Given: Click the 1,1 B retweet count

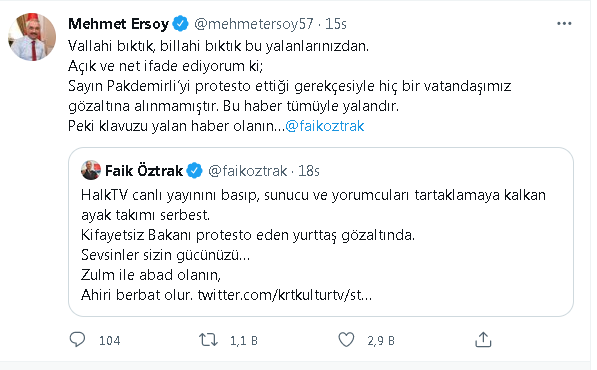Looking at the screenshot, I should point(244,340).
